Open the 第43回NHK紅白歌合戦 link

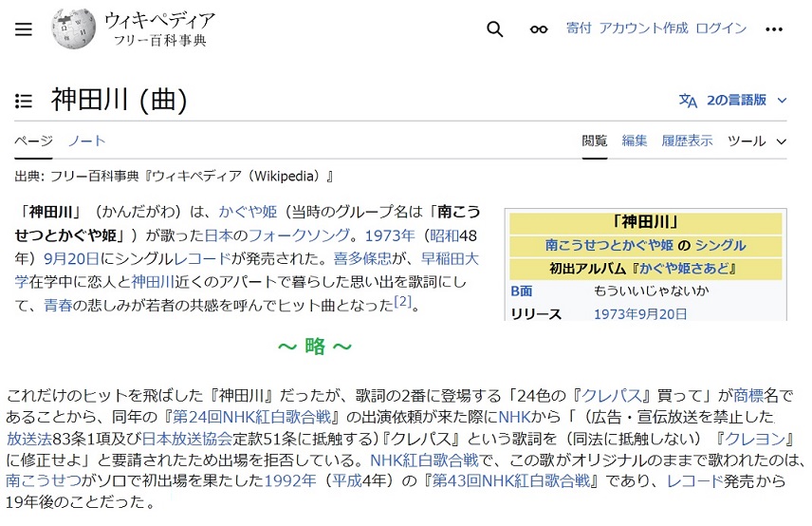click(511, 480)
